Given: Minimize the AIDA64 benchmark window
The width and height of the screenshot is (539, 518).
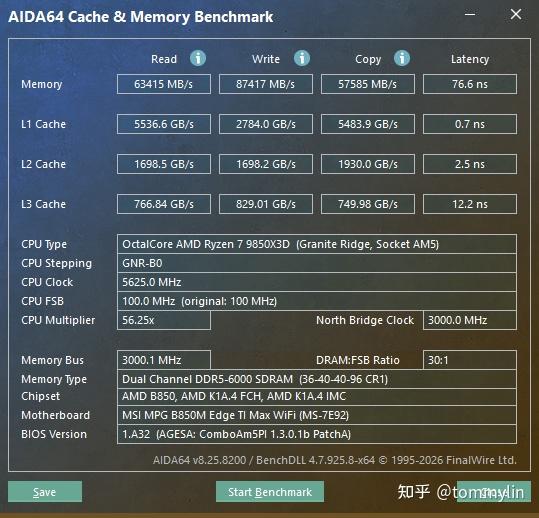Looking at the screenshot, I should (470, 14).
